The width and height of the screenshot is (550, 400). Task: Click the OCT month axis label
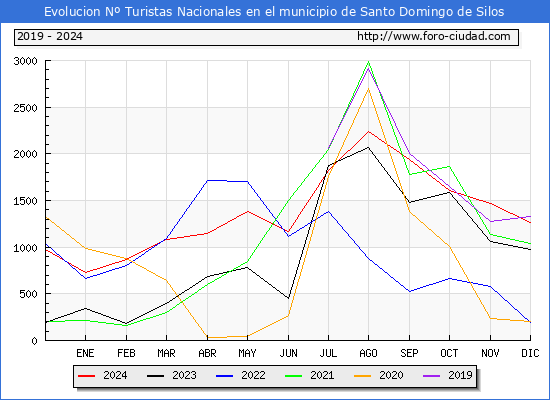[449, 353]
